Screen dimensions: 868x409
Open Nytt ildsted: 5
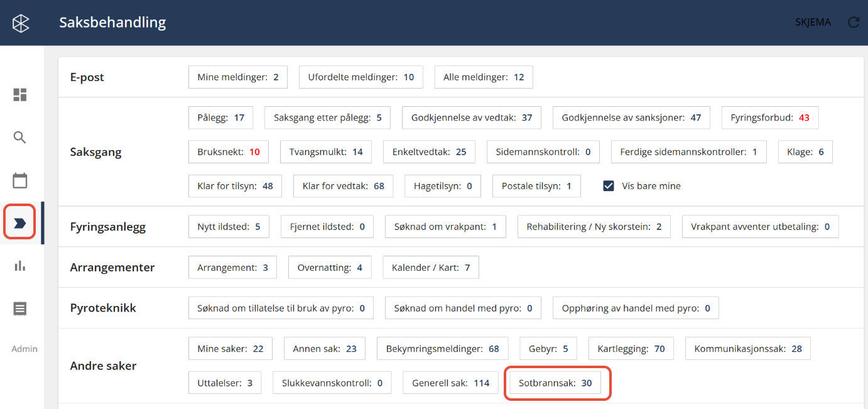[x=229, y=227]
